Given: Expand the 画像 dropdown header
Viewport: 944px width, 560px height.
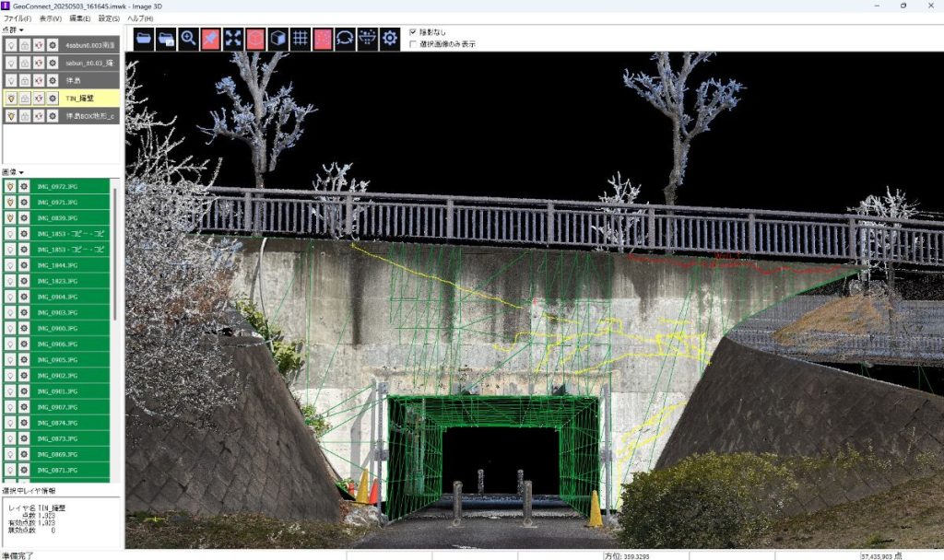Looking at the screenshot, I should 13,171.
